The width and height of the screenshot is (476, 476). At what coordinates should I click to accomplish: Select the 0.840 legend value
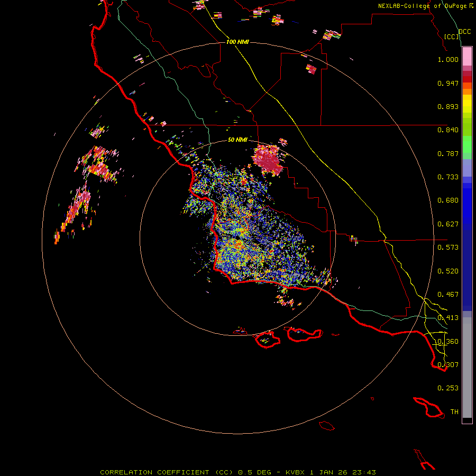(448, 130)
